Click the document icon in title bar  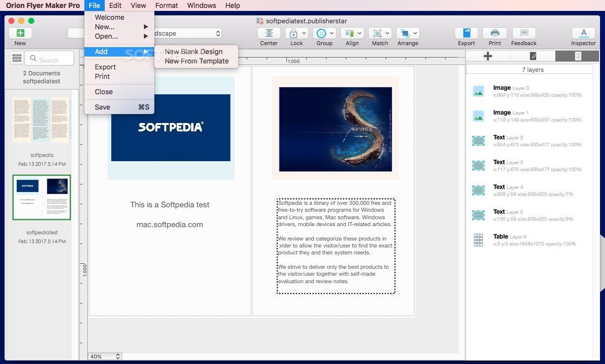(260, 21)
